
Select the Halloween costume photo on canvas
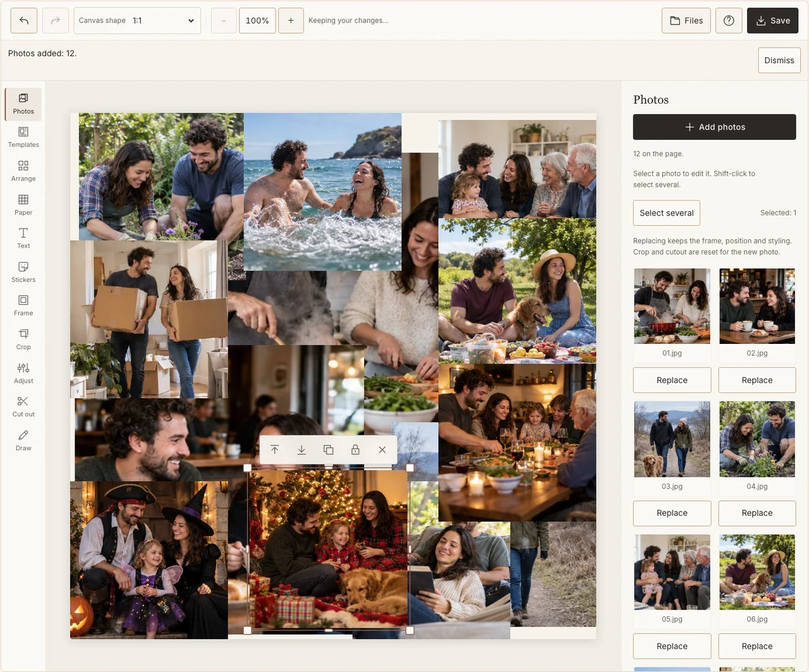pyautogui.click(x=149, y=560)
